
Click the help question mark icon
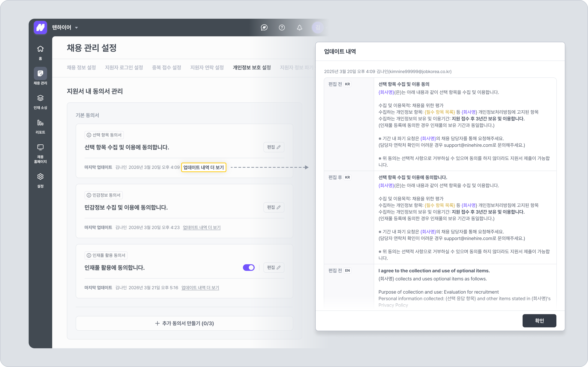click(x=282, y=27)
